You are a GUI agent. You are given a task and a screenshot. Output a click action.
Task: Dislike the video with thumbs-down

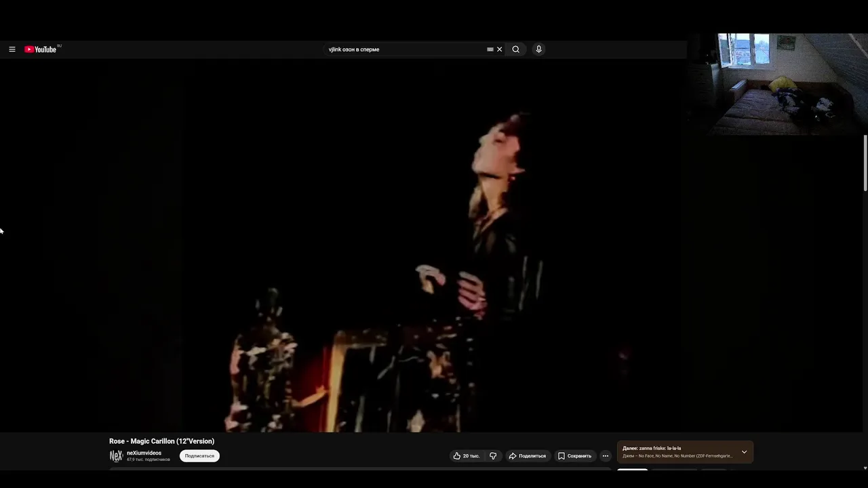(493, 456)
